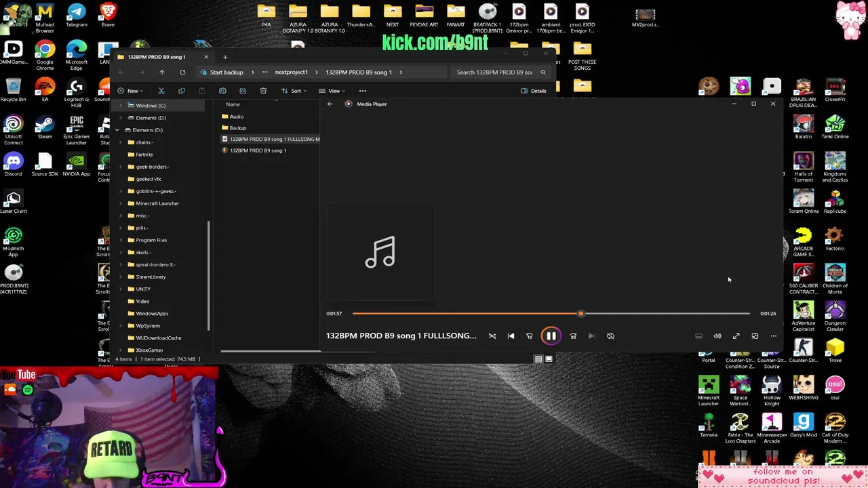
Task: Click the album art music note thumbnail
Action: pos(380,252)
